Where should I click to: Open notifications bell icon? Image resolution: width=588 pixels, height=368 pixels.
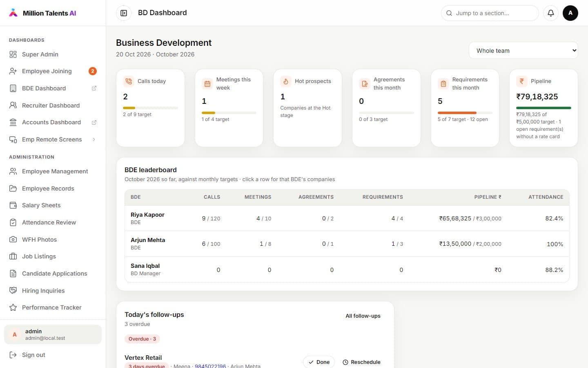[551, 13]
